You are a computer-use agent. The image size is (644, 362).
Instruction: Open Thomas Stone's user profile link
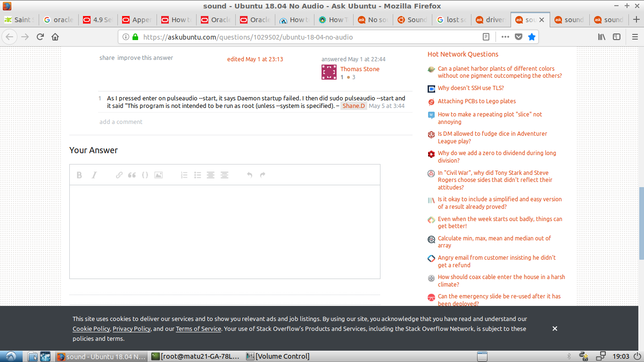[x=360, y=69]
